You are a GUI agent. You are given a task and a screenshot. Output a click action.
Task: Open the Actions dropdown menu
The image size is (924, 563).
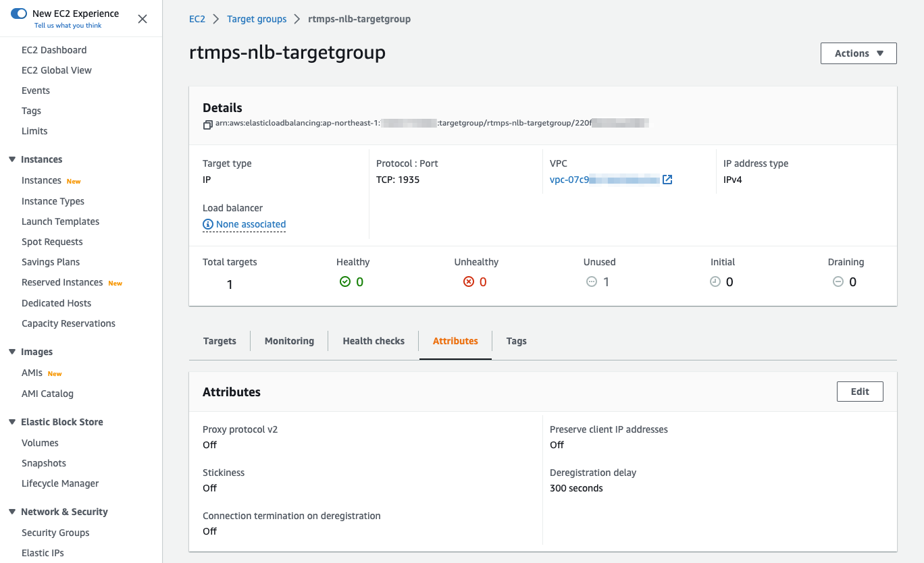858,53
